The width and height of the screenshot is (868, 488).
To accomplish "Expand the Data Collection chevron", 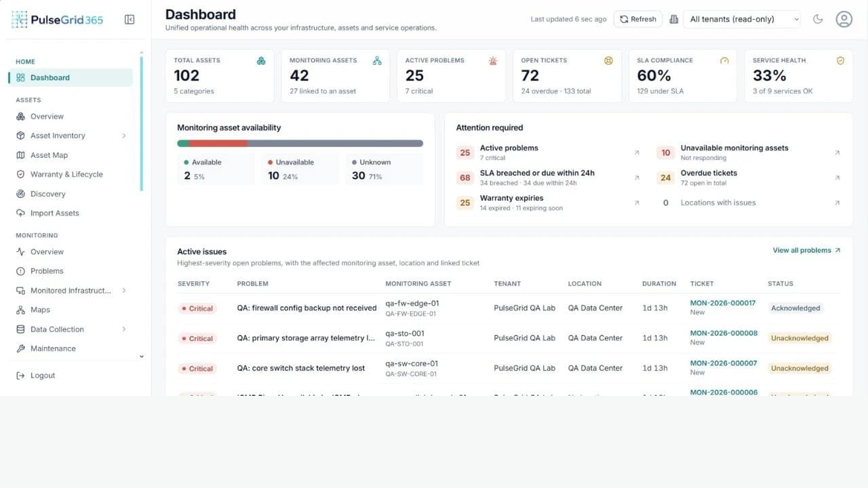I will coord(124,329).
